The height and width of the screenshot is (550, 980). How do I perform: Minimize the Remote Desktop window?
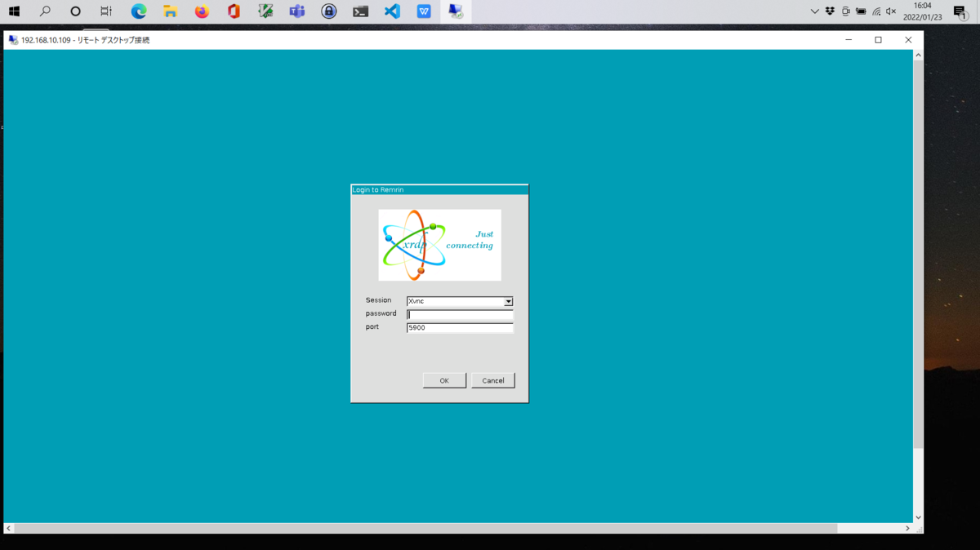click(x=849, y=40)
